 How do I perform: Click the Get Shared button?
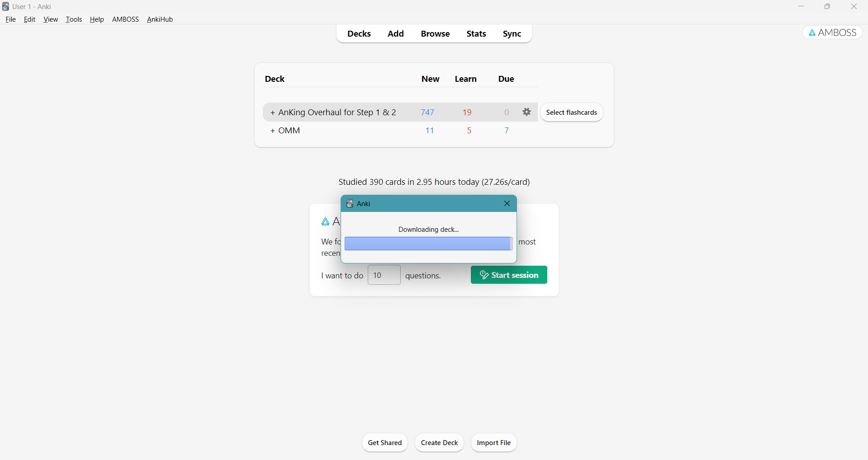click(384, 443)
